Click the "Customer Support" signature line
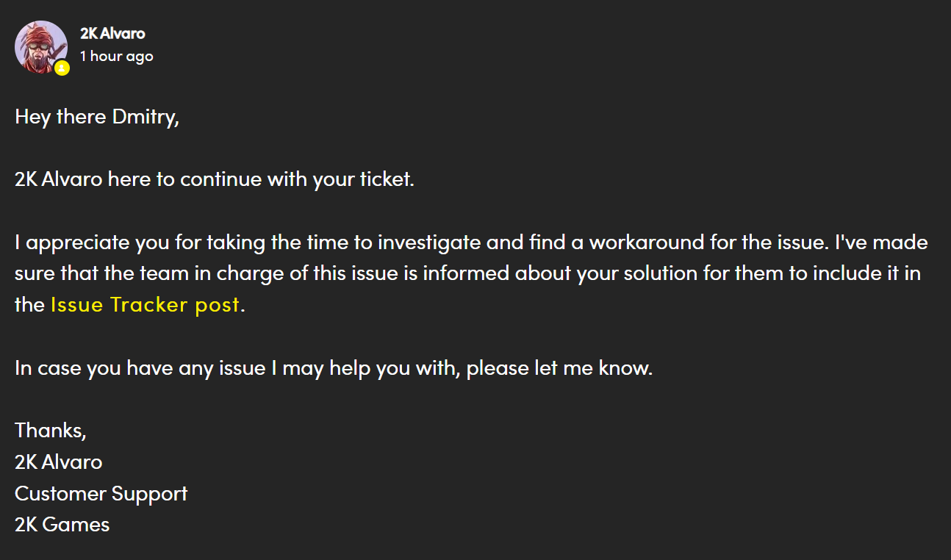 point(101,493)
